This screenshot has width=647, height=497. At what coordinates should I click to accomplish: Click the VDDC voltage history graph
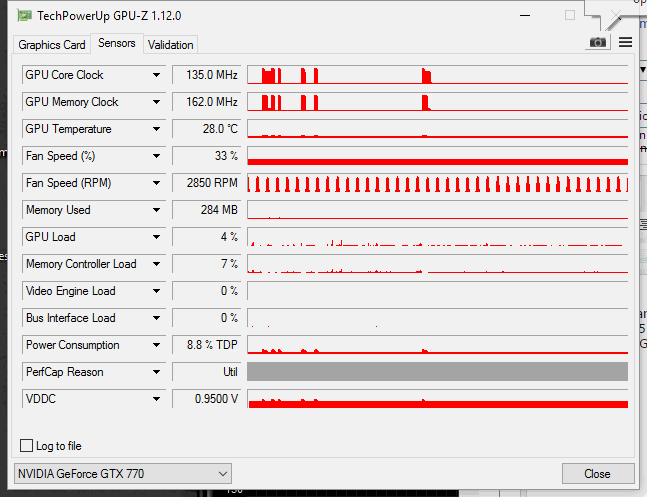(437, 399)
